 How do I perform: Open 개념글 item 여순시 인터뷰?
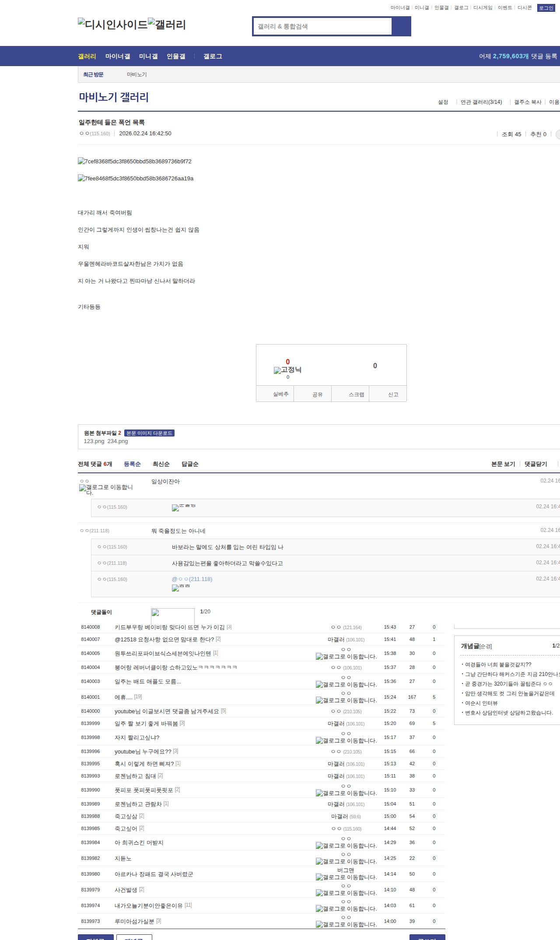(x=481, y=703)
